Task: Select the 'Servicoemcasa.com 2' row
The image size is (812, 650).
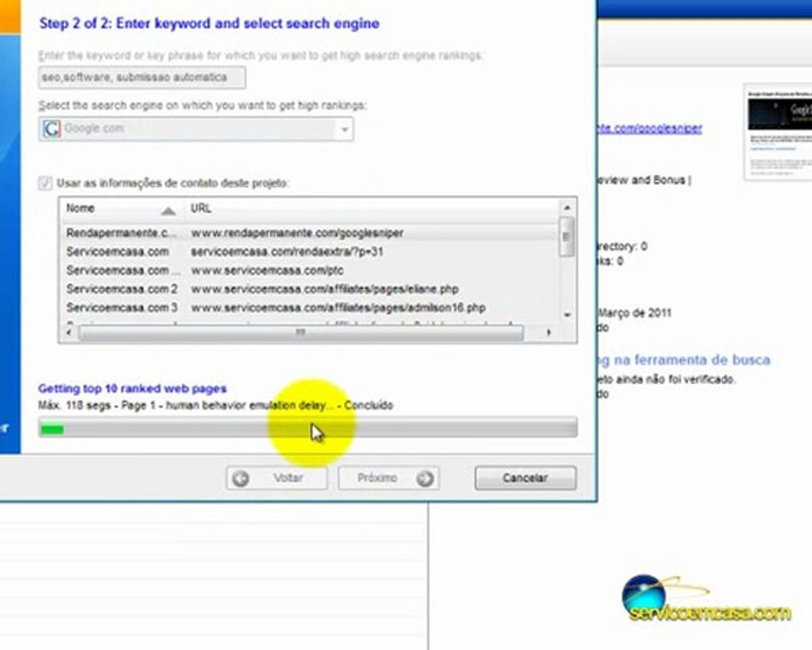Action: click(x=122, y=289)
